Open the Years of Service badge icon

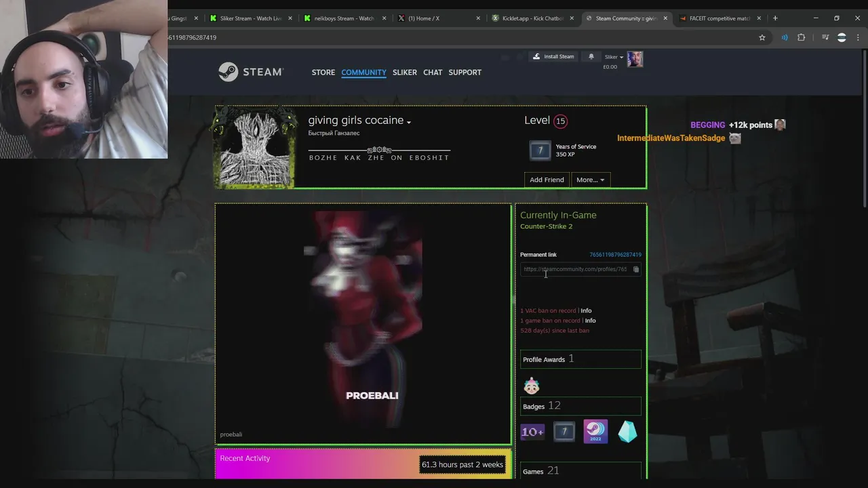540,150
